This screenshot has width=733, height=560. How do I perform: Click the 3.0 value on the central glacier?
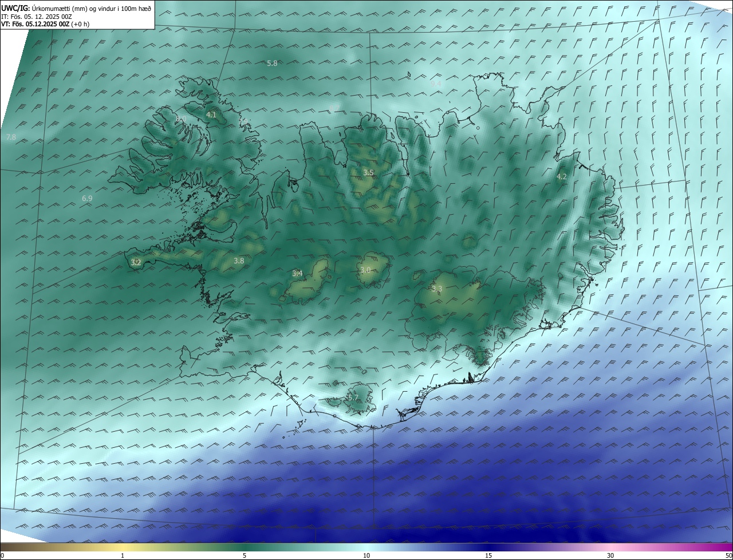(366, 270)
